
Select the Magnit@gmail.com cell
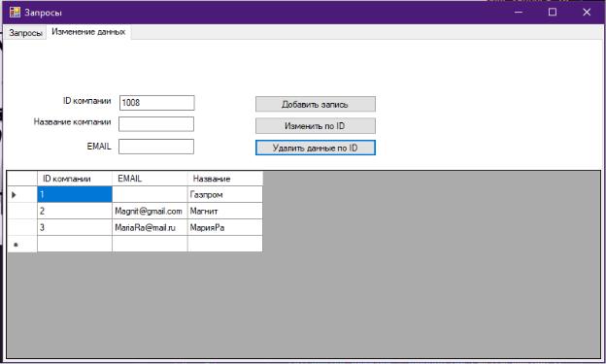[x=150, y=211]
